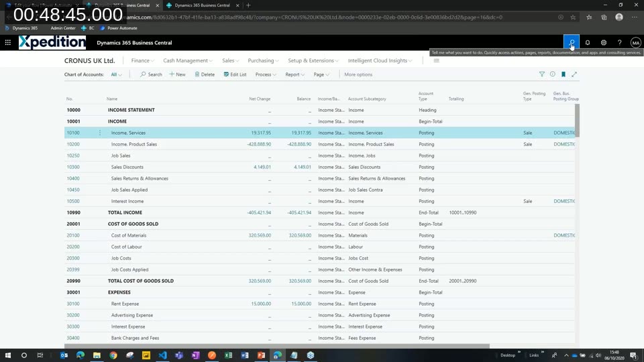Click Bank Charges and Fees account name
The height and width of the screenshot is (362, 644).
135,338
